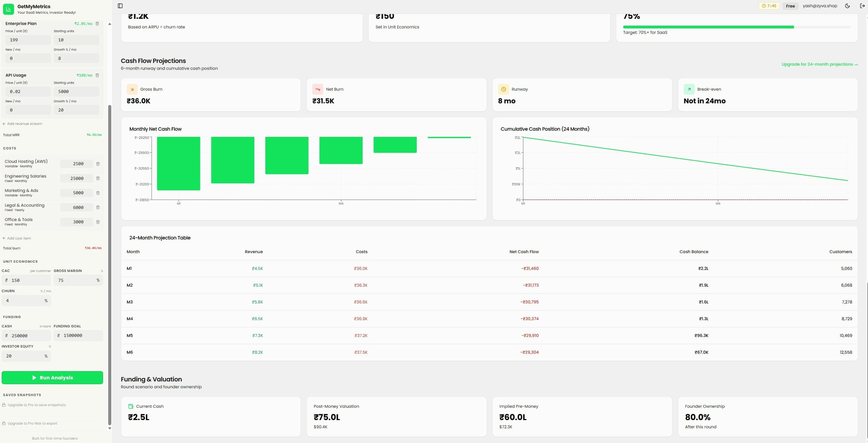Enable dark mode with the moon icon
The image size is (868, 443).
(847, 5)
